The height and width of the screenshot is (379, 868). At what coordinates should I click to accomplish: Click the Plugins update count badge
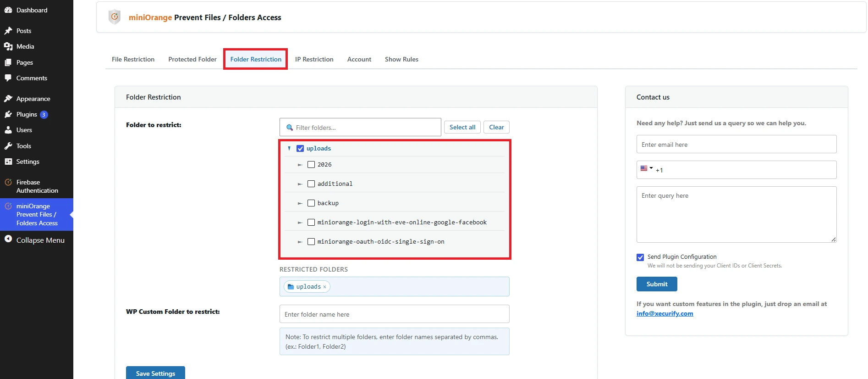point(44,115)
